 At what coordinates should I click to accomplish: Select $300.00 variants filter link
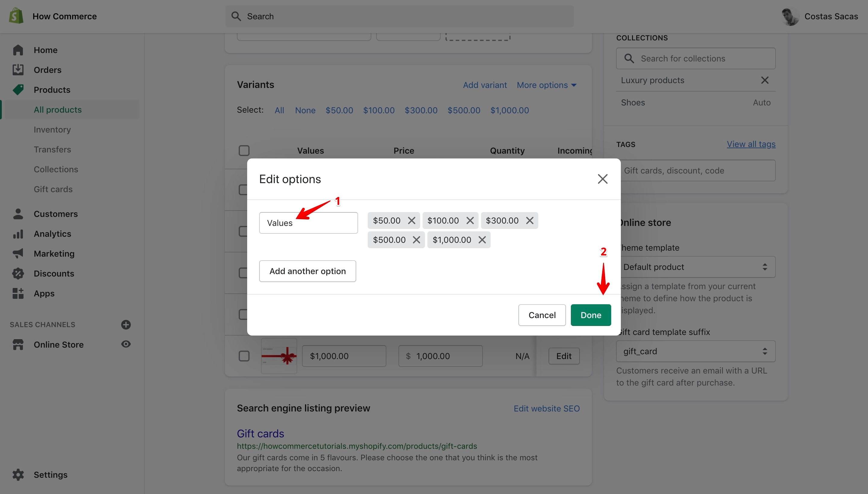[421, 110]
